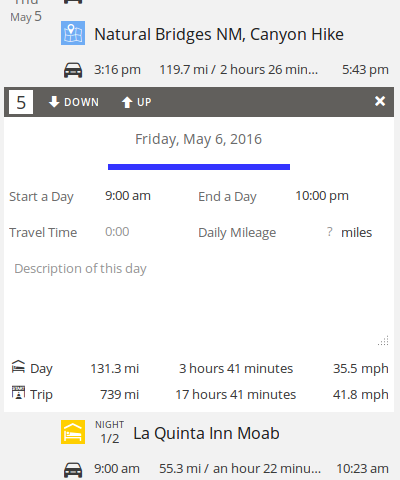400x480 pixels.
Task: Click the blue map icon for Natural Bridges
Action: [73, 33]
